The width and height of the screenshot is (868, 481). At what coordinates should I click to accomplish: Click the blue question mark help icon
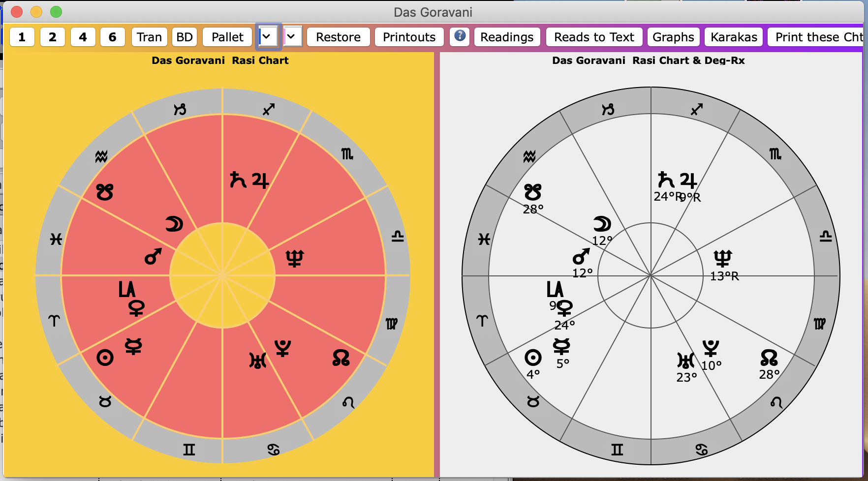click(x=460, y=36)
